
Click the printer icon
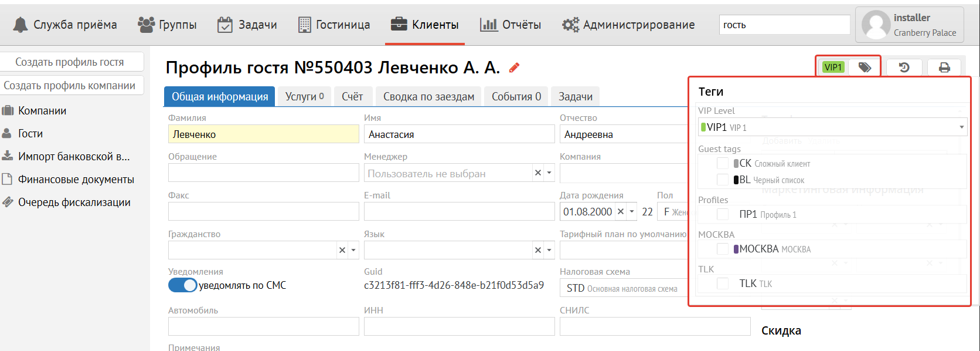944,67
